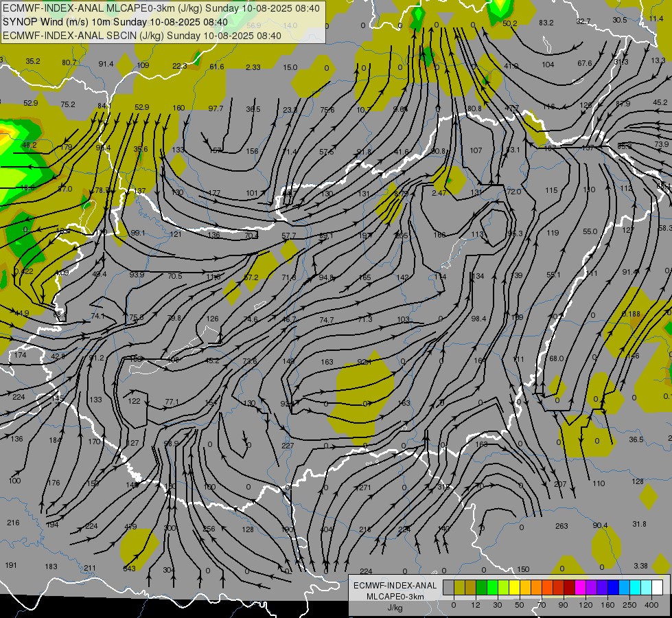
Task: Click the legend tick label '250'
Action: 629,605
